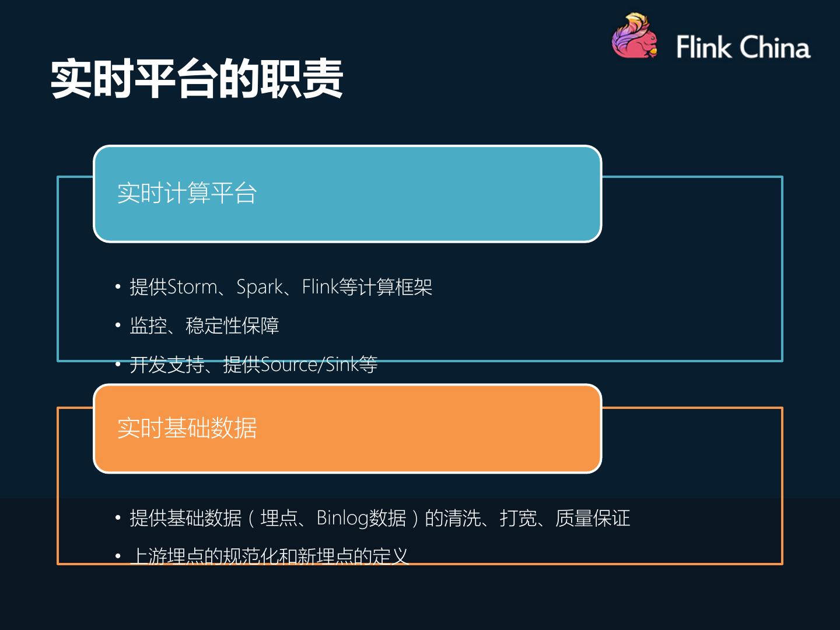Screen dimensions: 840x630
Task: Click the "Flink China" brand text
Action: [x=743, y=47]
